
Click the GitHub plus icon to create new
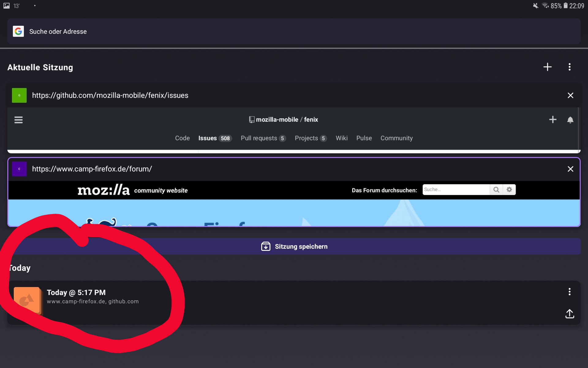(553, 120)
